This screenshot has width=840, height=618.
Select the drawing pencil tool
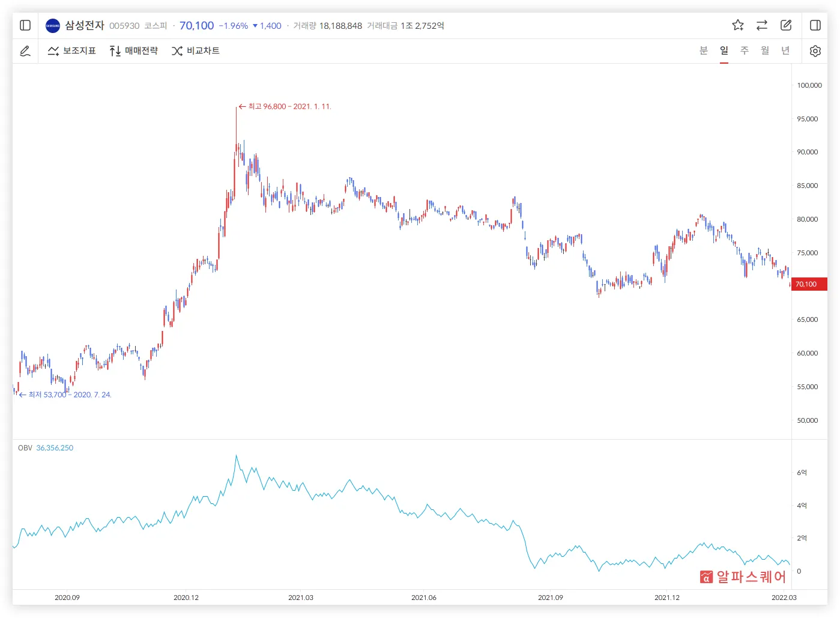25,51
